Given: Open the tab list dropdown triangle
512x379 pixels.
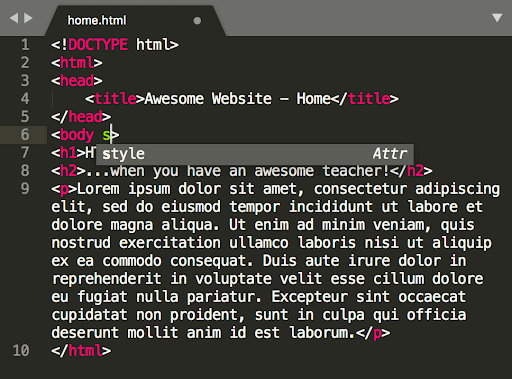Looking at the screenshot, I should pos(497,18).
